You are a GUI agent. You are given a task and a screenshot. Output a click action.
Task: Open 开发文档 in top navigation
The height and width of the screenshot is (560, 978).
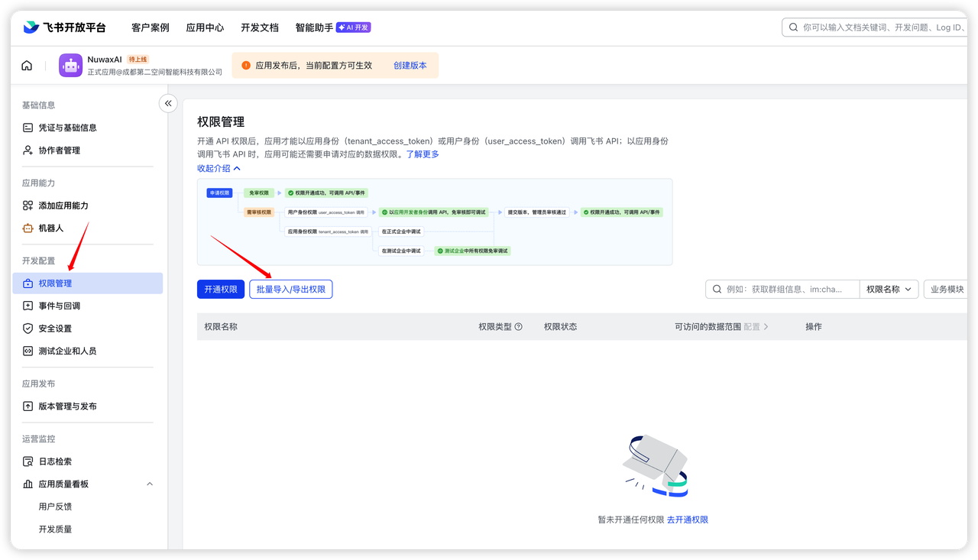(x=260, y=28)
